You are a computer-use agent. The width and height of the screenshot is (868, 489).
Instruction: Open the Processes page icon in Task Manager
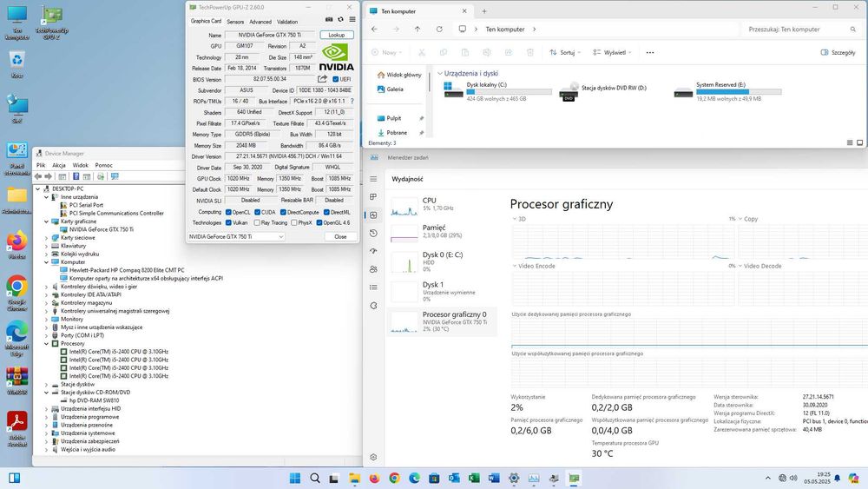pos(373,196)
